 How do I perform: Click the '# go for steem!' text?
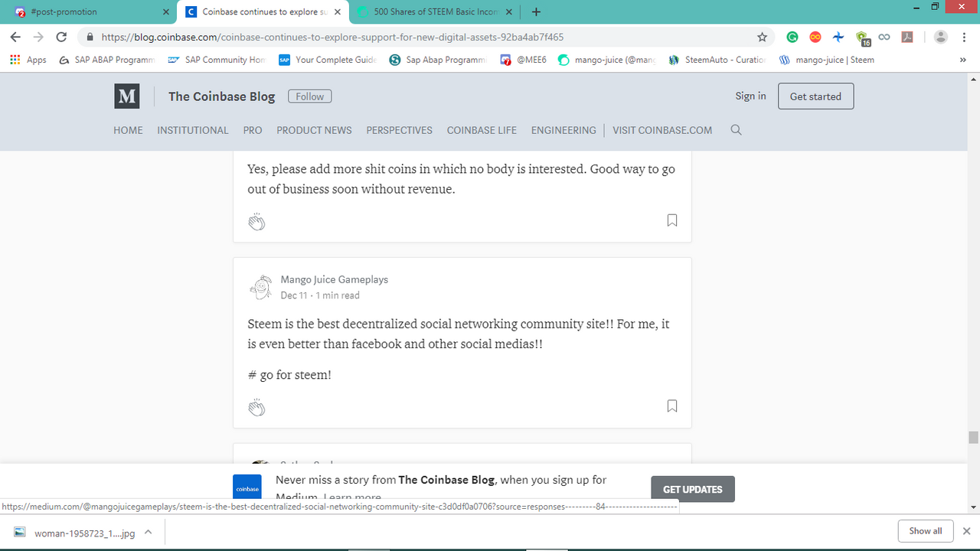[x=289, y=375]
